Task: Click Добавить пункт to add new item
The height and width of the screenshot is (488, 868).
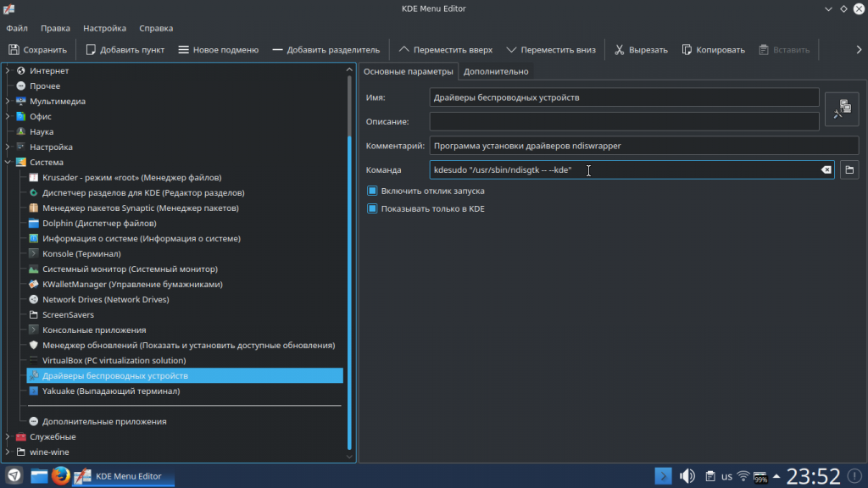Action: 125,50
